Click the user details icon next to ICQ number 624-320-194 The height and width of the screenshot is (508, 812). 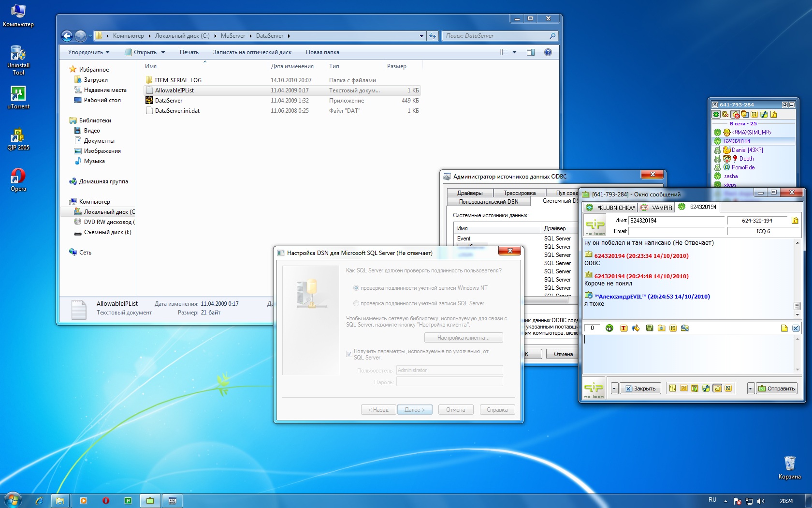(x=795, y=221)
